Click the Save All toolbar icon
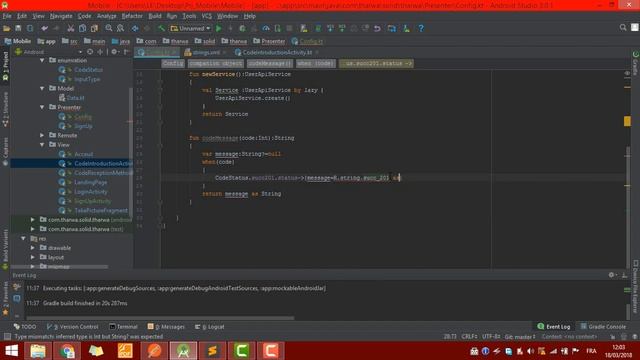 point(18,28)
